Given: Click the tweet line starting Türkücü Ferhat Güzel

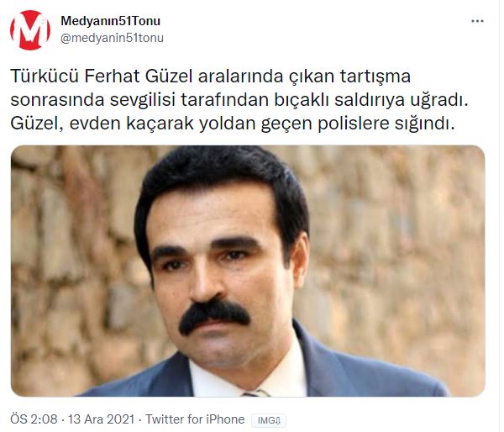Looking at the screenshot, I should [x=211, y=76].
